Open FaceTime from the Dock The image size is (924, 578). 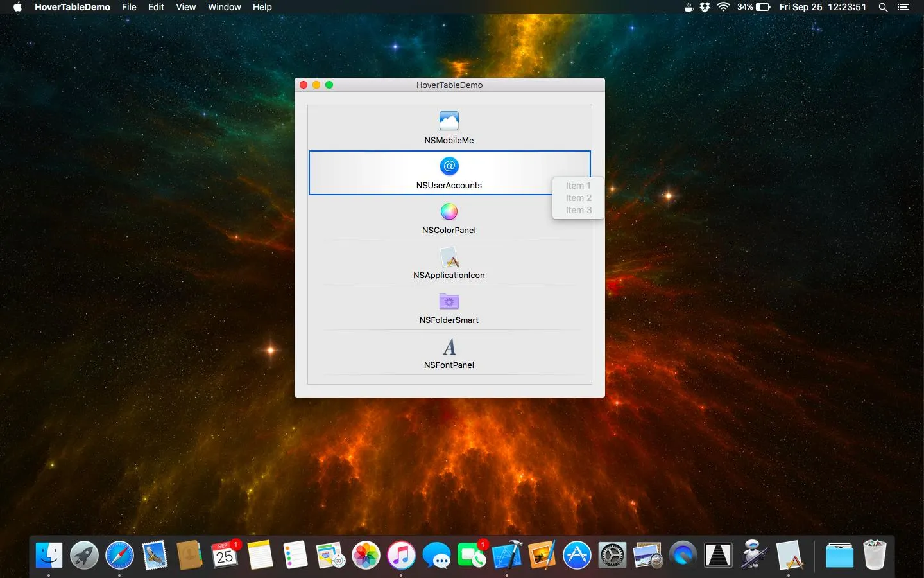point(472,556)
